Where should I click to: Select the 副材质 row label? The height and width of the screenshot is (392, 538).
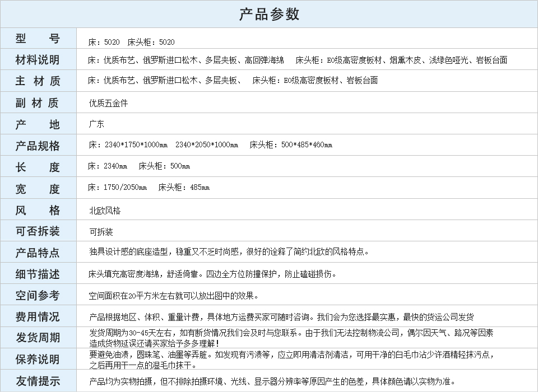38,102
